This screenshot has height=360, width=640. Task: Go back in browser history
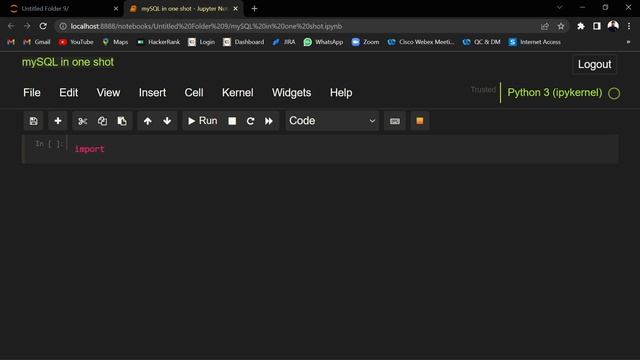click(11, 26)
